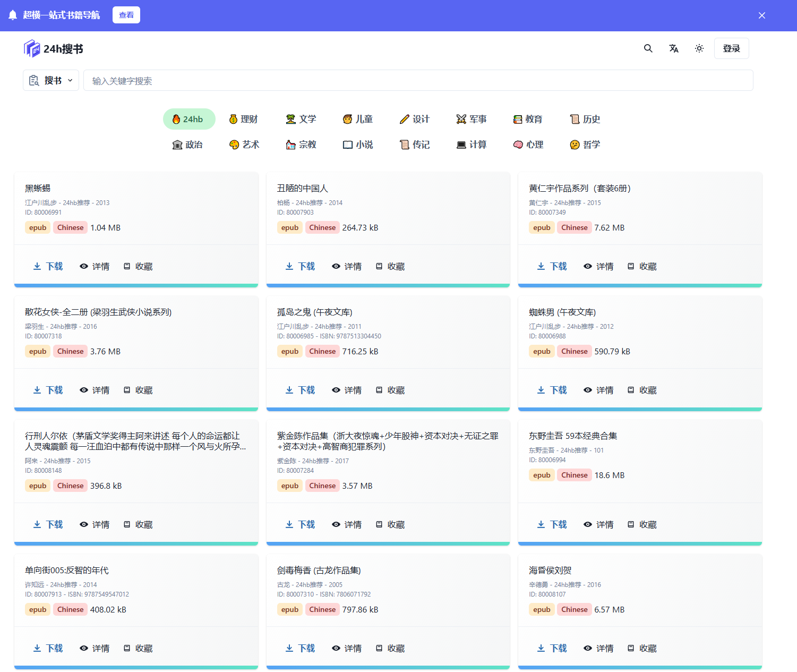
Task: View details of 单向街005:反智的年代
Action: point(95,648)
